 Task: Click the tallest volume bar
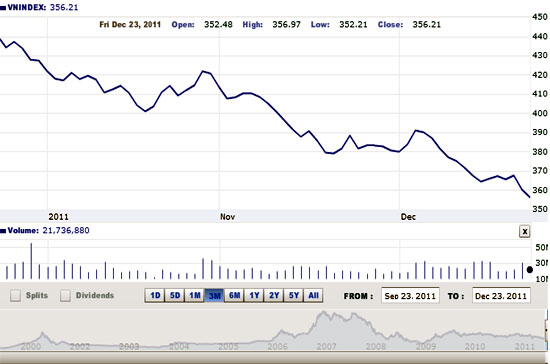pyautogui.click(x=31, y=261)
